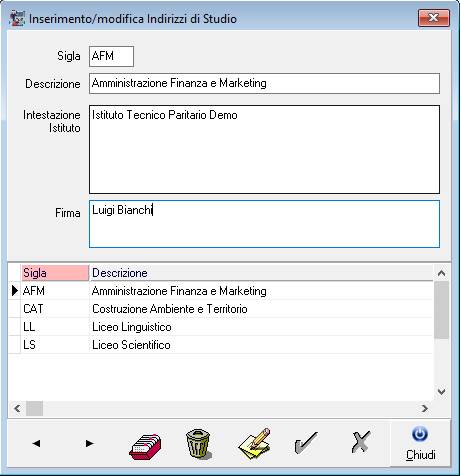Click the horizontal scroll right arrow
Image resolution: width=461 pixels, height=476 pixels.
425,408
